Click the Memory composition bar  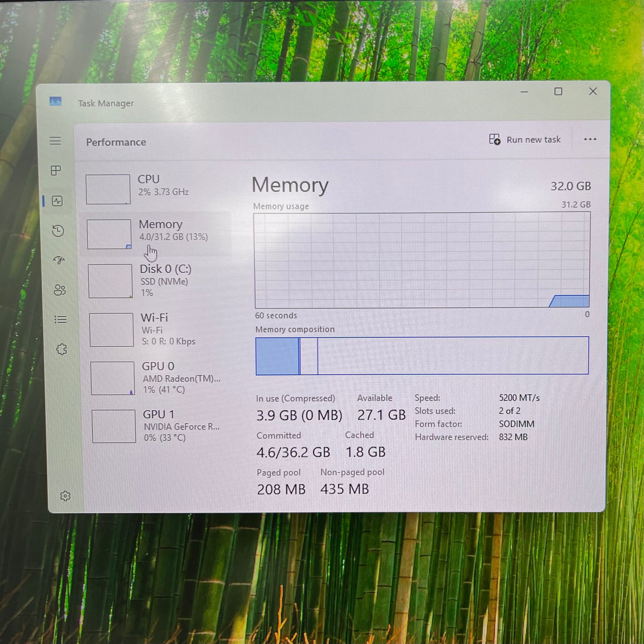click(422, 356)
